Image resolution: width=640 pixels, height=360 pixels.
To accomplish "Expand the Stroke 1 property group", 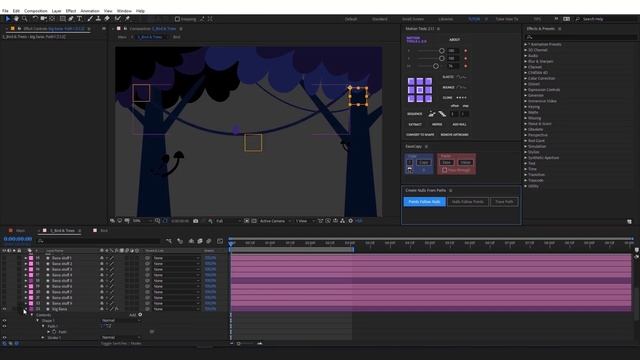I will (x=43, y=338).
